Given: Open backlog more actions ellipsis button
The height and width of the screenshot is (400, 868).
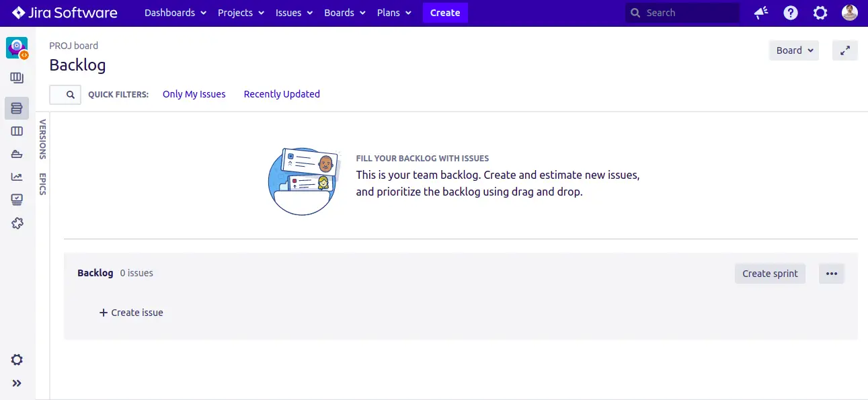Looking at the screenshot, I should pyautogui.click(x=832, y=274).
